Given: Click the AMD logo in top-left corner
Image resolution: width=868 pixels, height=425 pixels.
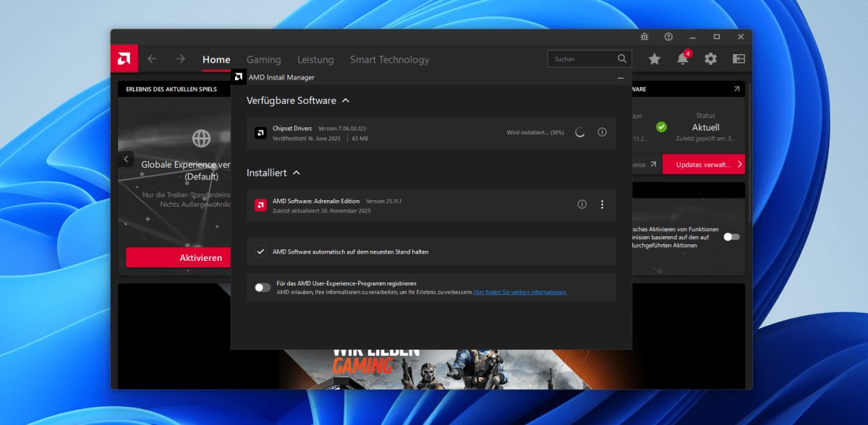Looking at the screenshot, I should (124, 59).
